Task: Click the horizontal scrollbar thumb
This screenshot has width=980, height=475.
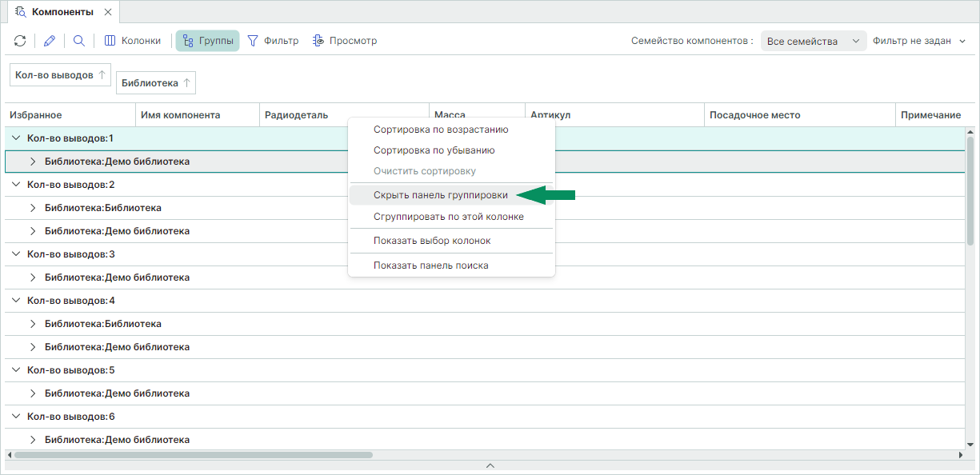Action: pyautogui.click(x=192, y=455)
